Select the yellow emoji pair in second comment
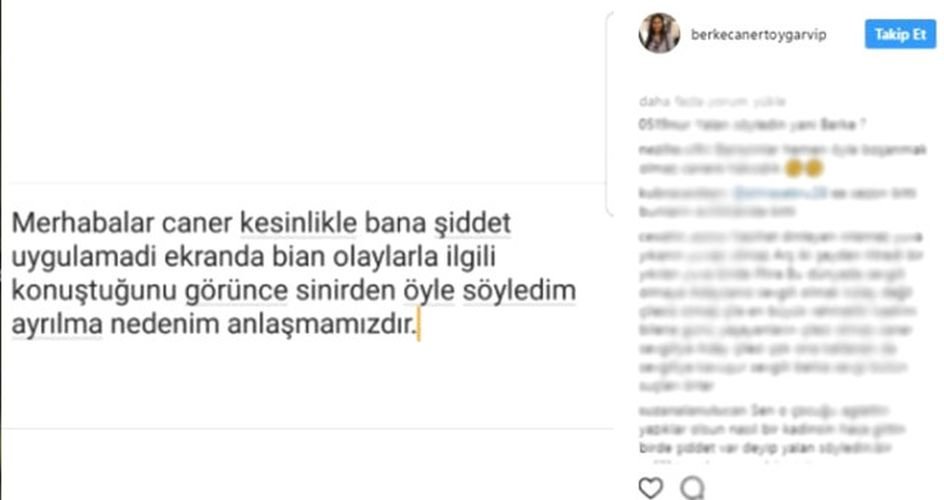Image resolution: width=944 pixels, height=500 pixels. [x=804, y=168]
